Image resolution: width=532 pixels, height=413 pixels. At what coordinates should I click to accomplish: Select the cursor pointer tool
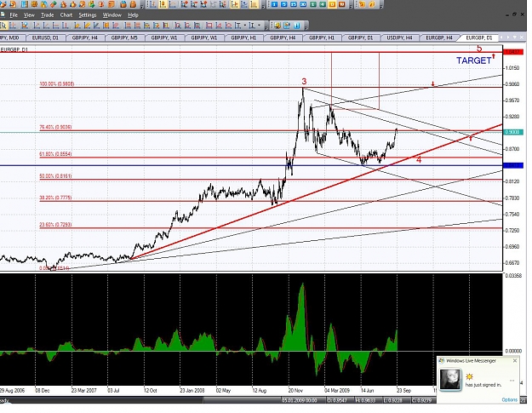tap(3, 26)
